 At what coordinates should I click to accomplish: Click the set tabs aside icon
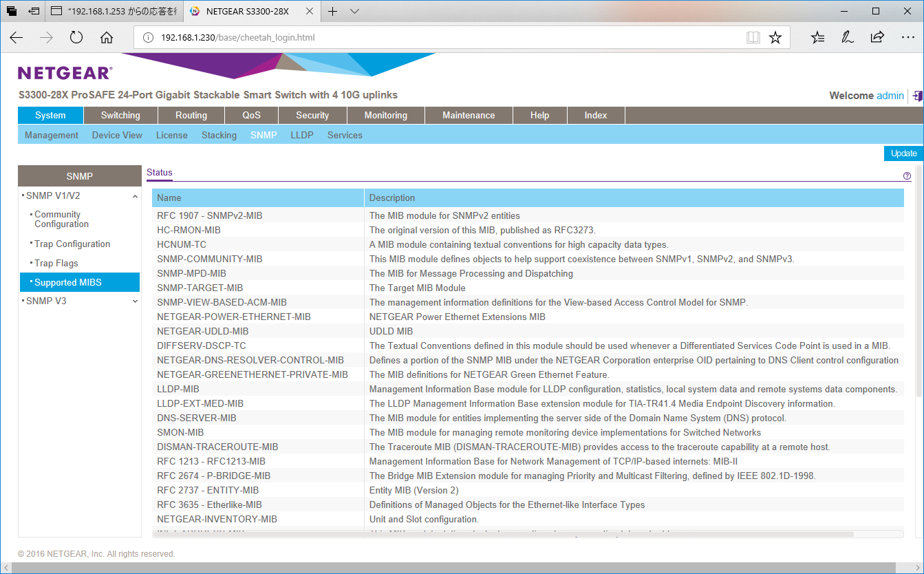34,11
